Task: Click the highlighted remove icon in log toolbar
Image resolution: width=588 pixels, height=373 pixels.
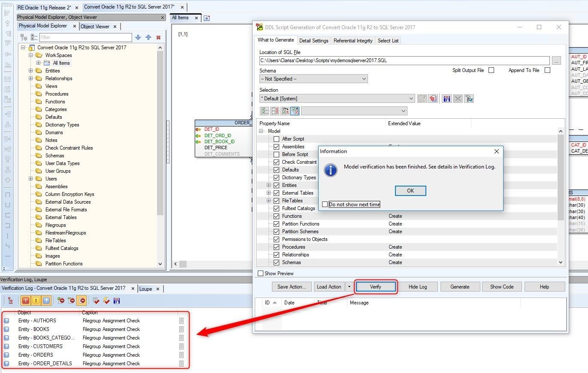Action: pos(82,301)
